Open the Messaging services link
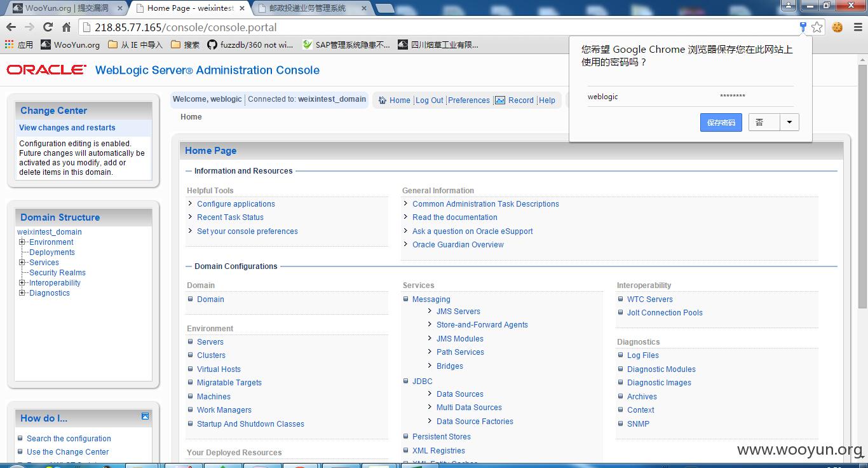Viewport: 868px width, 468px height. point(431,299)
